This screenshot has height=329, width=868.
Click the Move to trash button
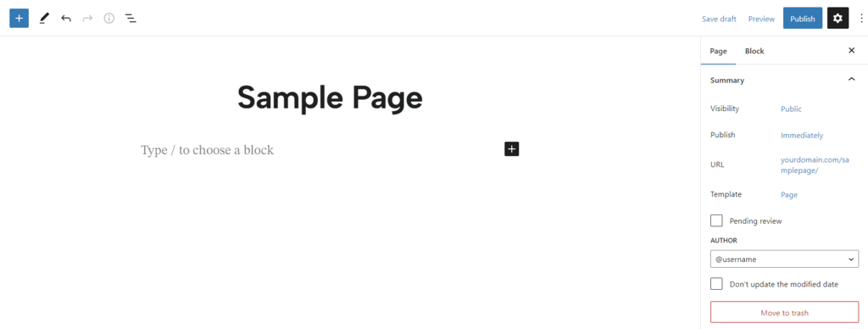coord(784,312)
